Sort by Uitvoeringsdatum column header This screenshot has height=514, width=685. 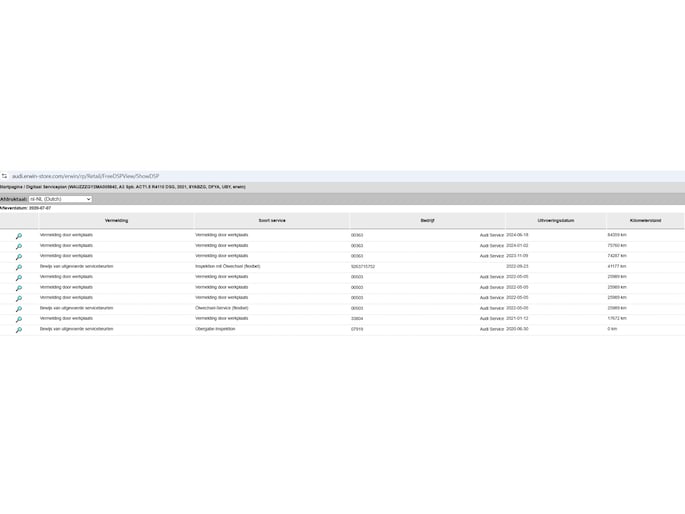click(x=555, y=220)
